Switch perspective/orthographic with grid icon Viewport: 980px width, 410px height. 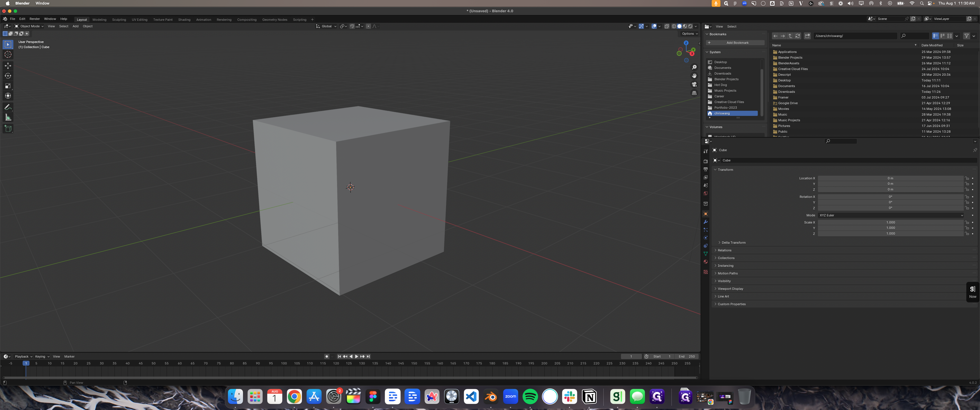pyautogui.click(x=694, y=93)
